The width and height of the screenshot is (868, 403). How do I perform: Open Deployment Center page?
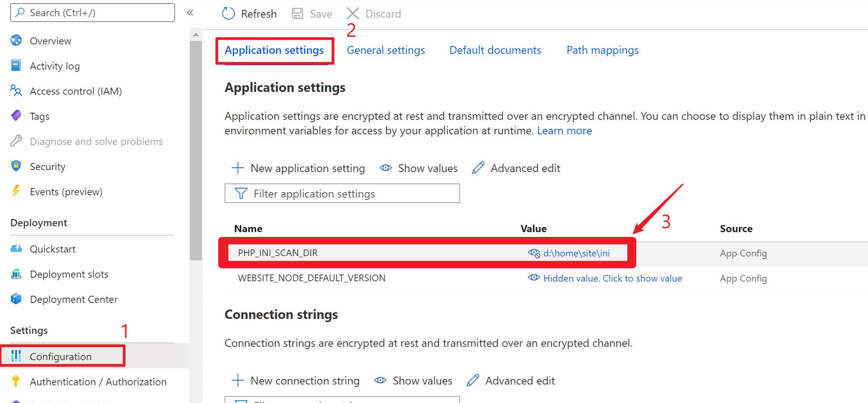pos(73,299)
